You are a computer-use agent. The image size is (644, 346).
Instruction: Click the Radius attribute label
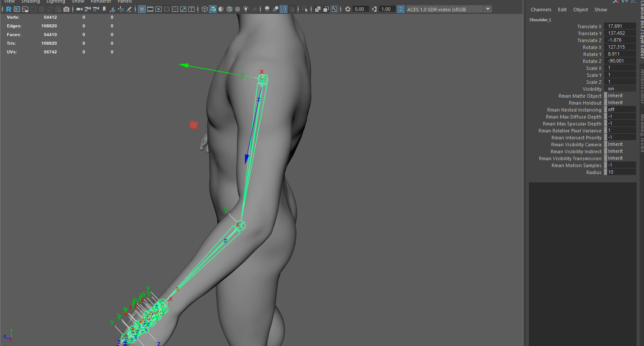tap(594, 172)
